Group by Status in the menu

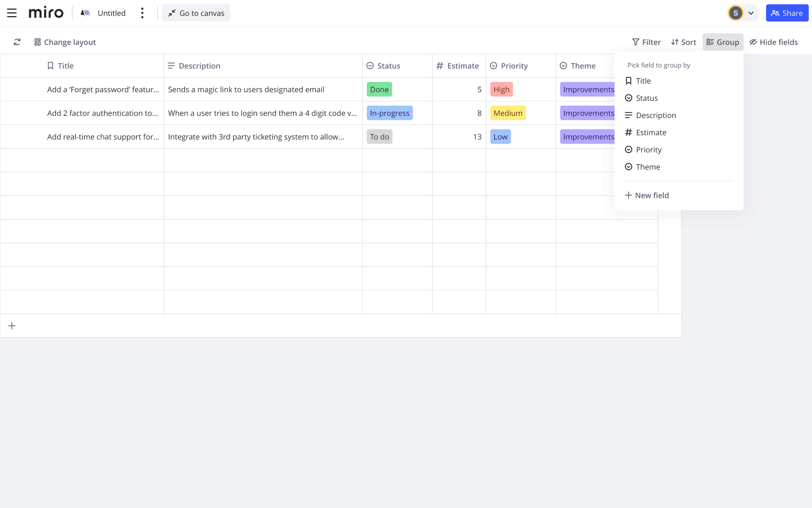(x=678, y=98)
